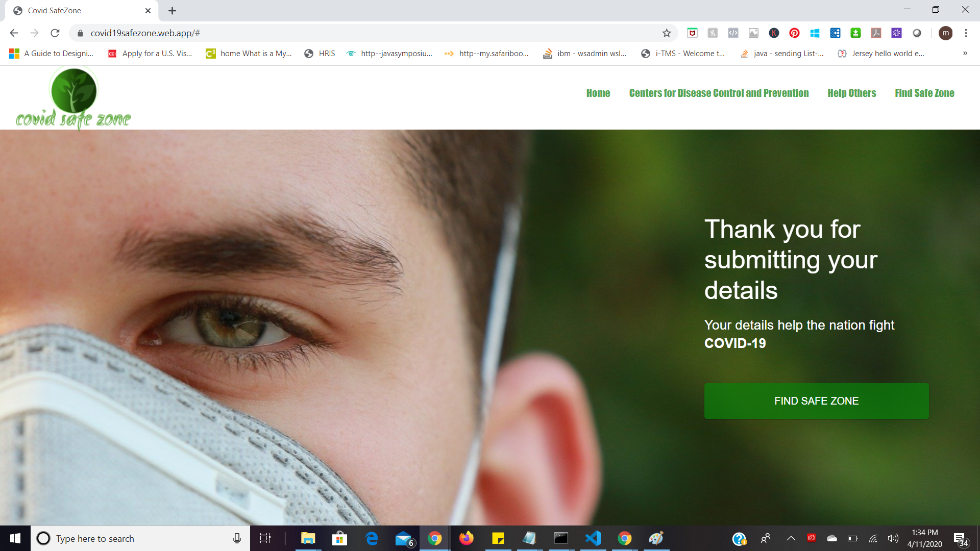
Task: Open the Paint app on the taskbar
Action: pyautogui.click(x=656, y=538)
